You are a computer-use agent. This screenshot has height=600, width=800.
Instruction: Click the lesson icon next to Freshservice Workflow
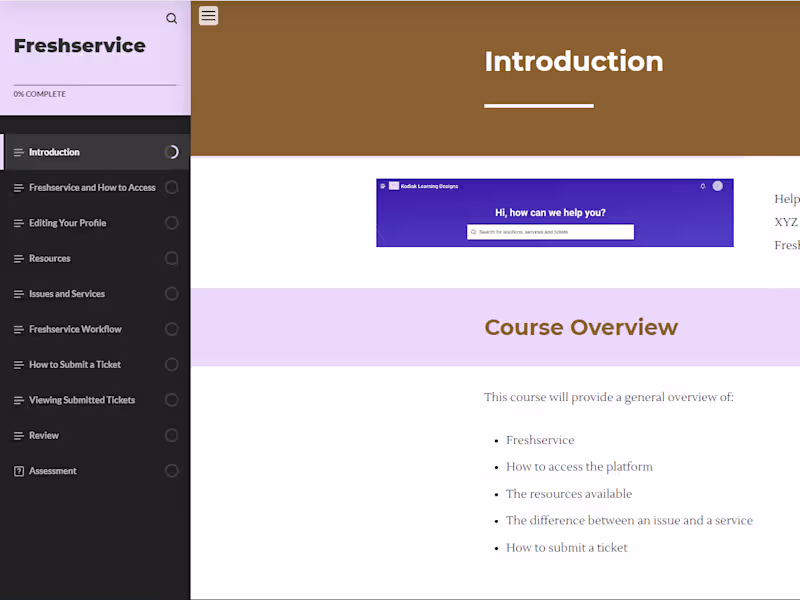19,330
